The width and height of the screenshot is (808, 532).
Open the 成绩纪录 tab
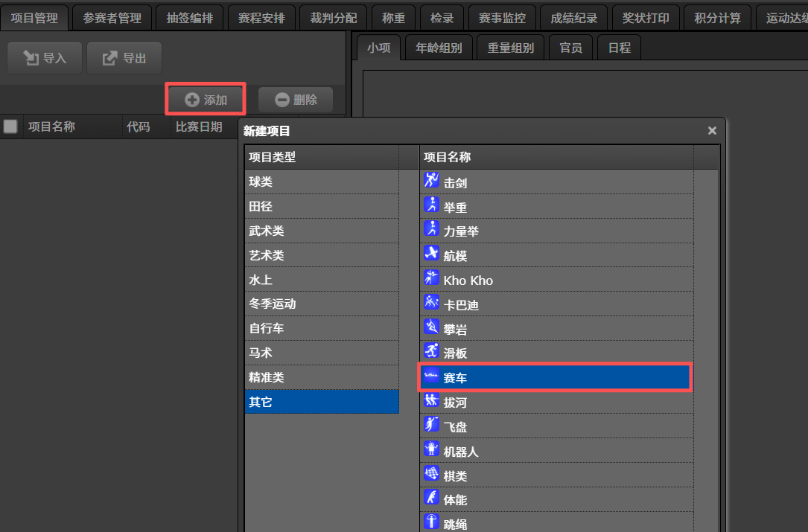574,18
